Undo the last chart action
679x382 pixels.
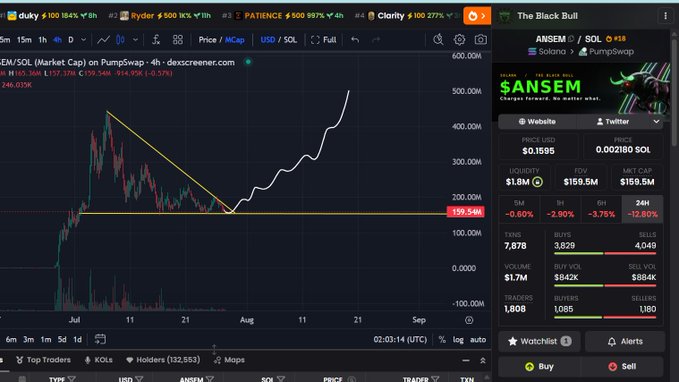click(355, 40)
